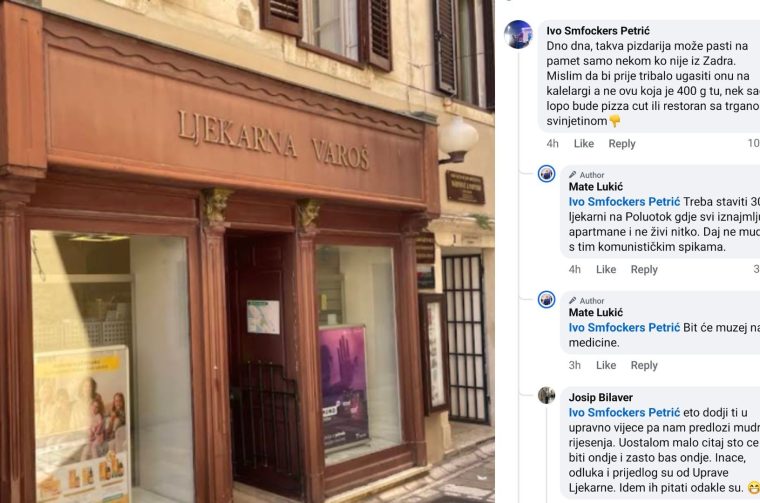The width and height of the screenshot is (760, 503).
Task: Open the Ljekarna Varoš storefront photo
Action: coord(247,252)
